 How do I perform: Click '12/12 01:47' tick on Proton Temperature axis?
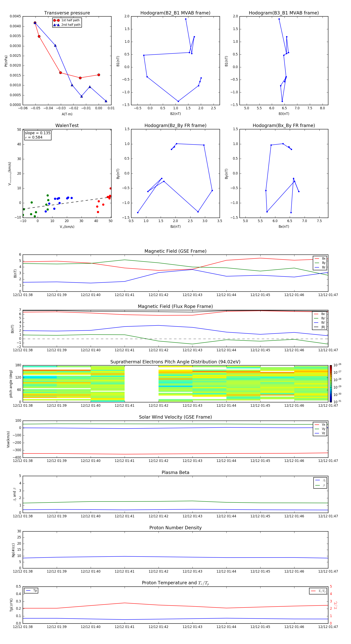coord(328,627)
